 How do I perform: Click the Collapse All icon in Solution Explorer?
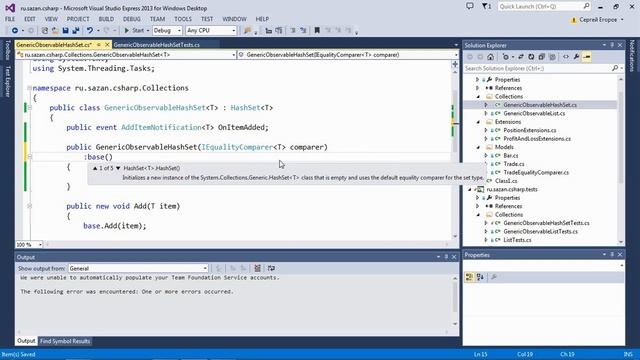(x=542, y=57)
